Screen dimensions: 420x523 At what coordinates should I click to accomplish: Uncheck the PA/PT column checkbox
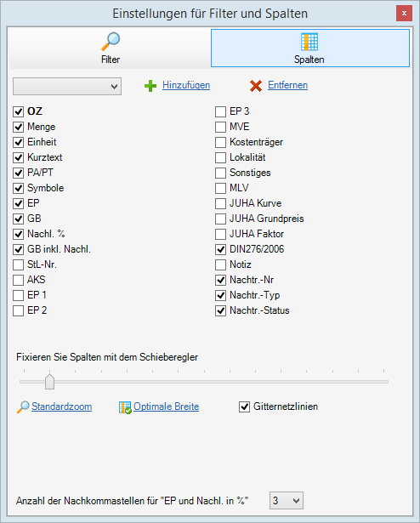(x=19, y=173)
